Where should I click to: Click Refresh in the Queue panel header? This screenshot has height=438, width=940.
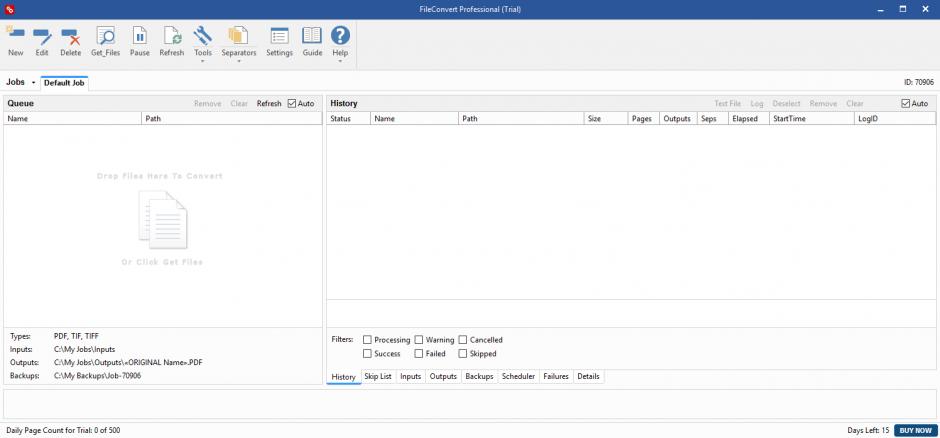[x=269, y=104]
